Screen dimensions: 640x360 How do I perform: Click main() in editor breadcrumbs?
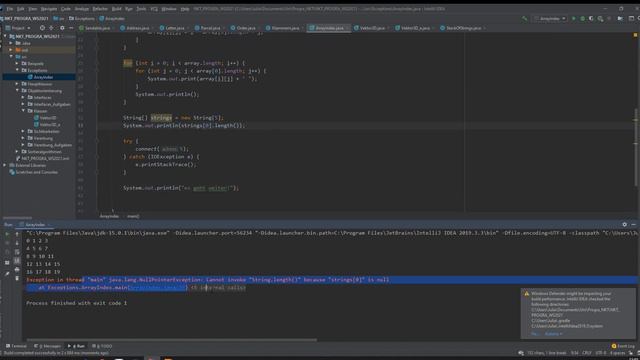tap(133, 216)
